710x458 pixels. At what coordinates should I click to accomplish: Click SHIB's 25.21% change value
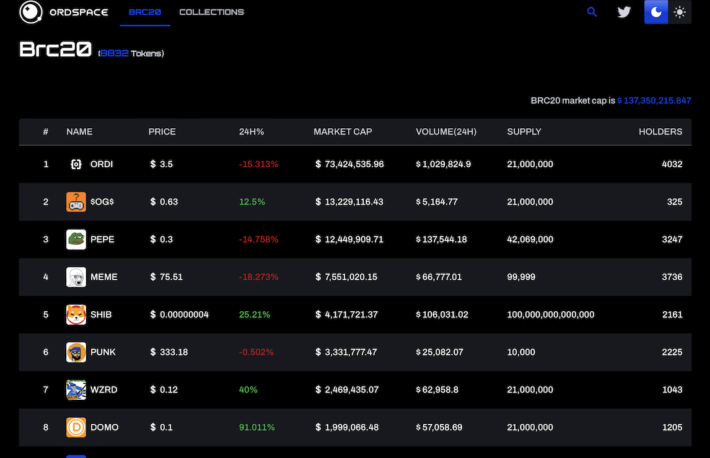[254, 314]
